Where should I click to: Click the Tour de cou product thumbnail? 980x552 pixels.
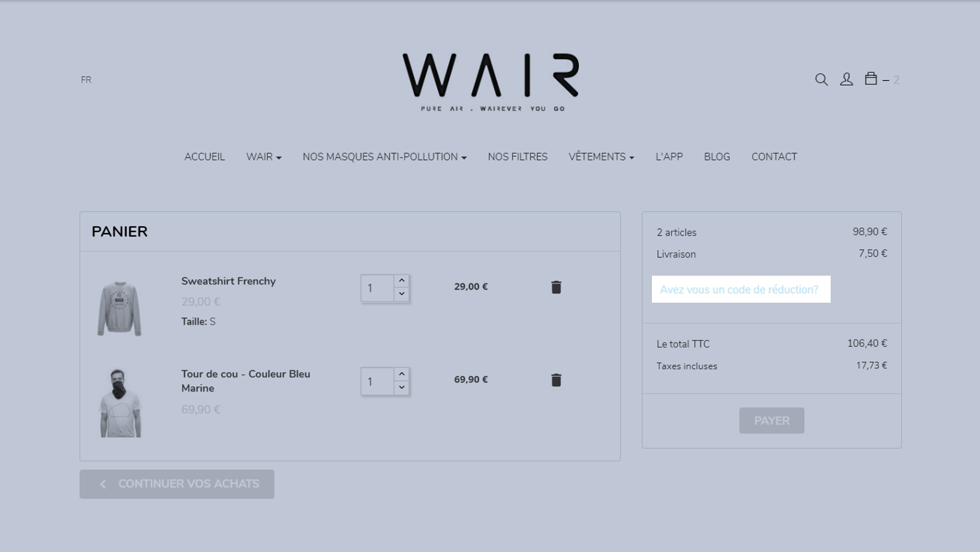tap(120, 403)
